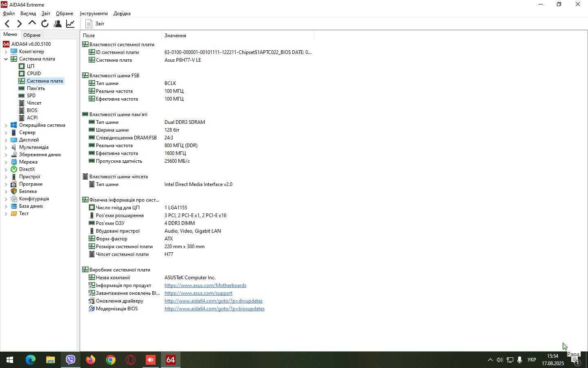Open the Інструменти menu
The height and width of the screenshot is (368, 588).
(94, 13)
